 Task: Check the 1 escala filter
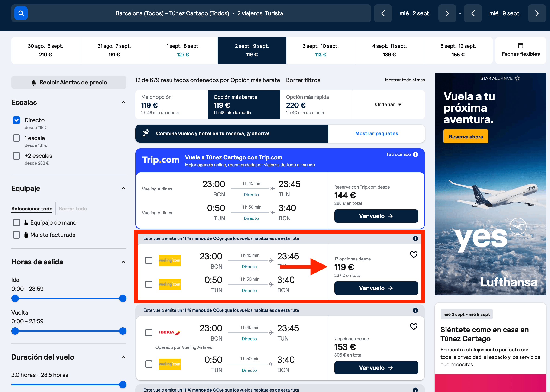[x=16, y=138]
